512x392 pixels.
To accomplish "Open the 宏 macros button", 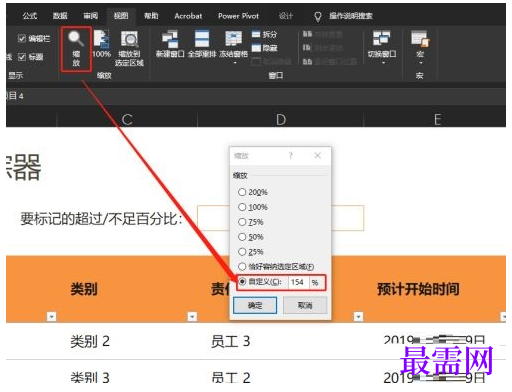I will coord(420,47).
